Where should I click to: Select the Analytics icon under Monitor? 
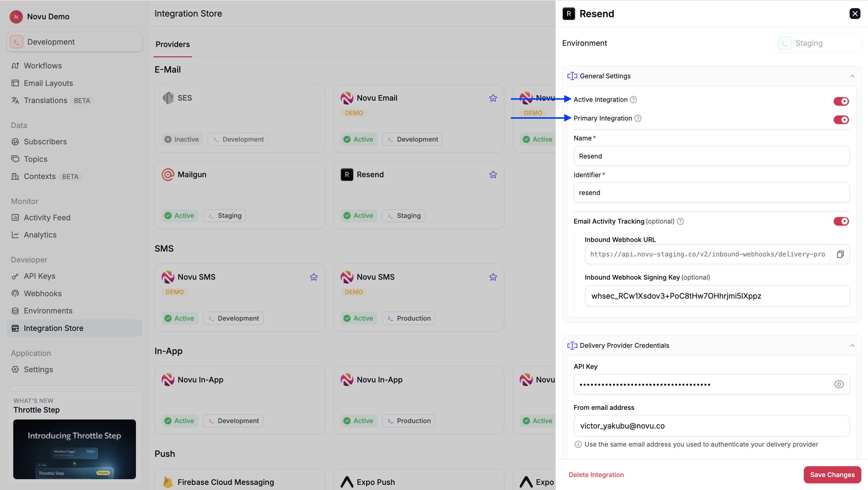[x=15, y=234]
